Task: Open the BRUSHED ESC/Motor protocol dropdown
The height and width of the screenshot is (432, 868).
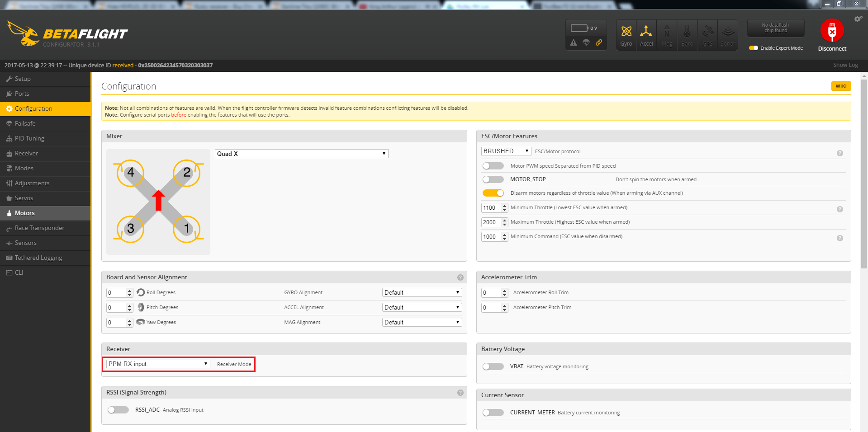Action: click(x=506, y=151)
